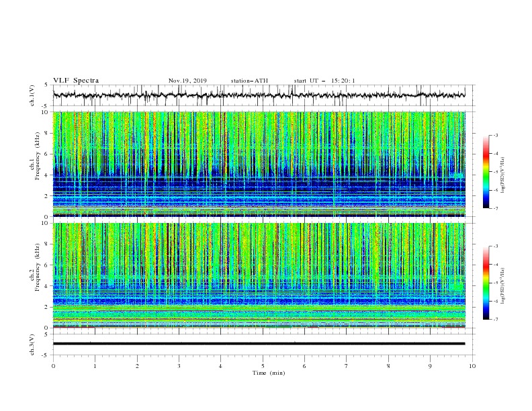The height and width of the screenshot is (411, 532).
Task: Click the "-5" tick on ch.3(V) axis
Action: (46, 355)
